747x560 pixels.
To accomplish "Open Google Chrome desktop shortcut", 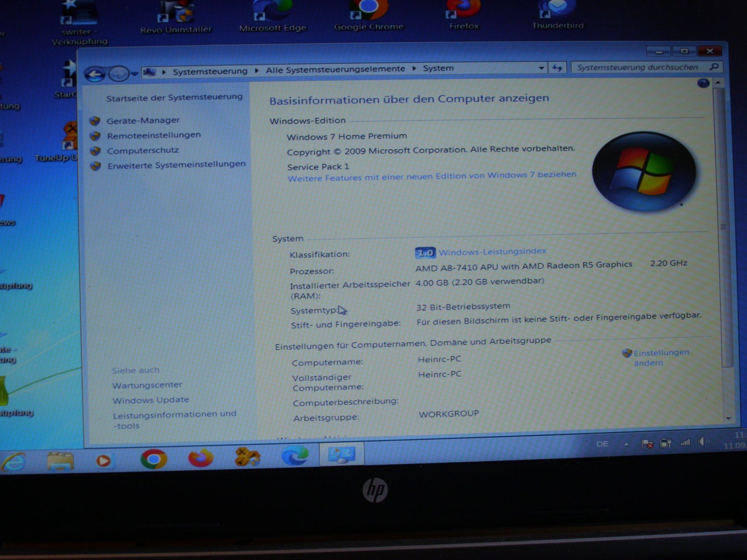I will click(x=369, y=16).
